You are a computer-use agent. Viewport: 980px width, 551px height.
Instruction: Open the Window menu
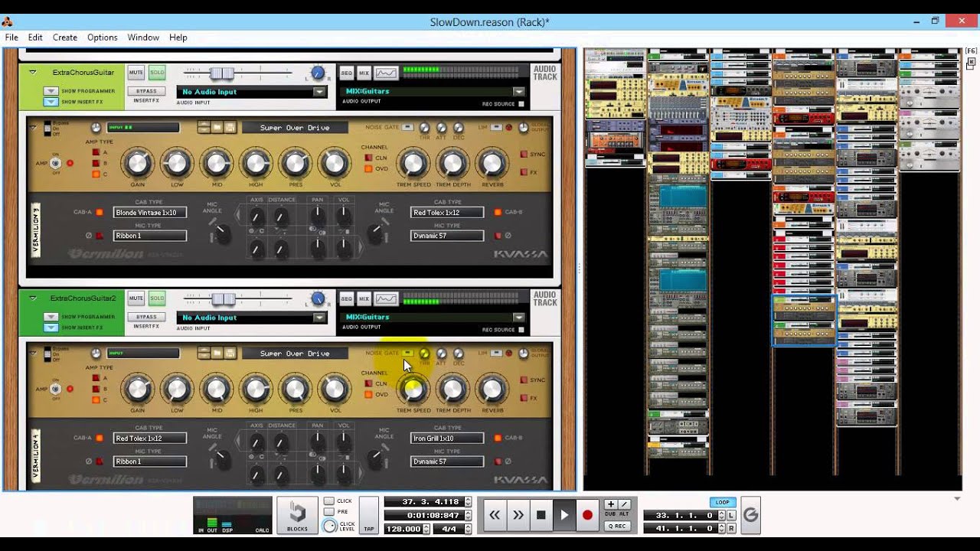click(x=143, y=37)
